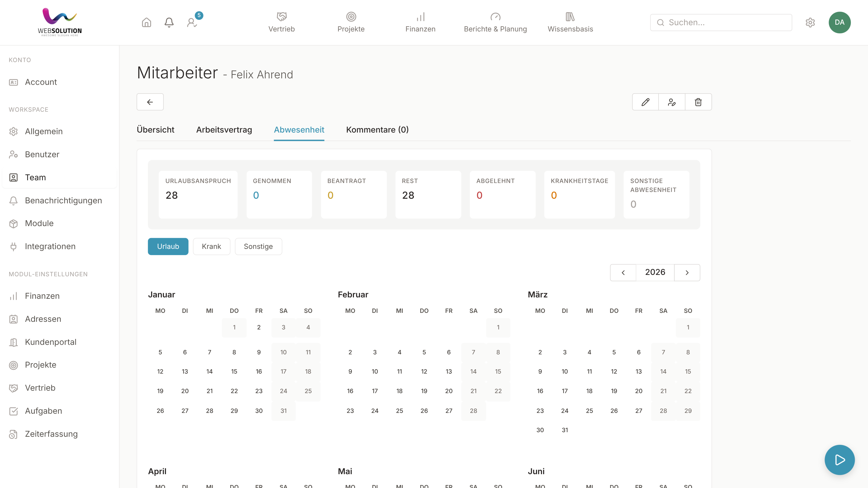Image resolution: width=868 pixels, height=488 pixels.
Task: Open Benachrichtigungen in the sidebar
Action: point(59,200)
